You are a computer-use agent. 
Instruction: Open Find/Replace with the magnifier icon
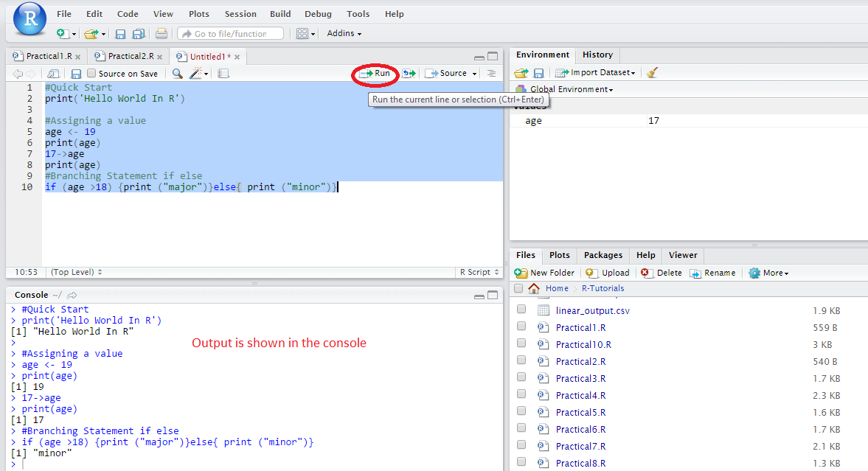pyautogui.click(x=177, y=73)
